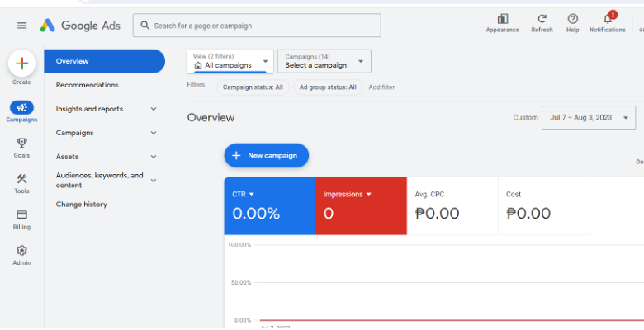Select the Avg. CPC metric card
This screenshot has height=330, width=644.
452,206
